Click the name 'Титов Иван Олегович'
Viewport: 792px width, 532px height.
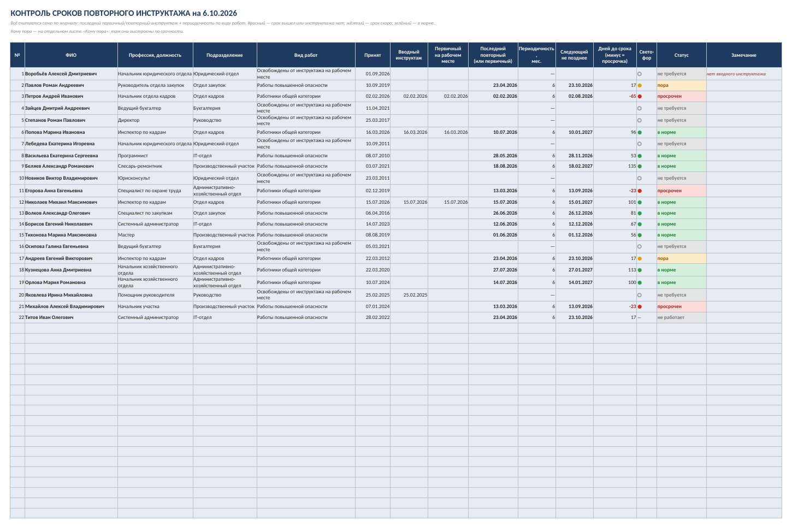pyautogui.click(x=49, y=317)
